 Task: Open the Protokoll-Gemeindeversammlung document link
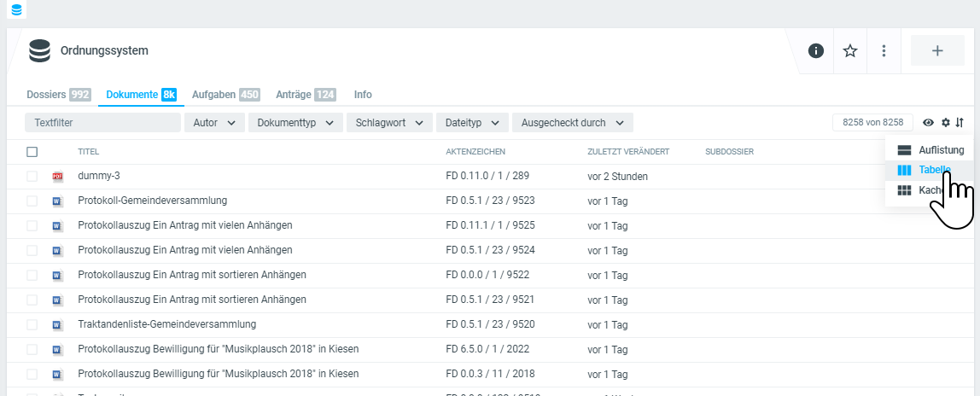(152, 201)
